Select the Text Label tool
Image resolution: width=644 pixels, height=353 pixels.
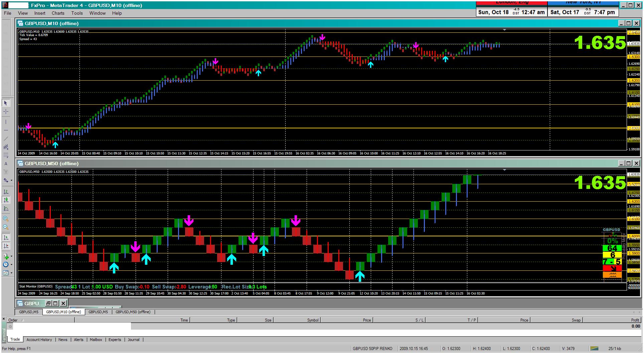[6, 172]
